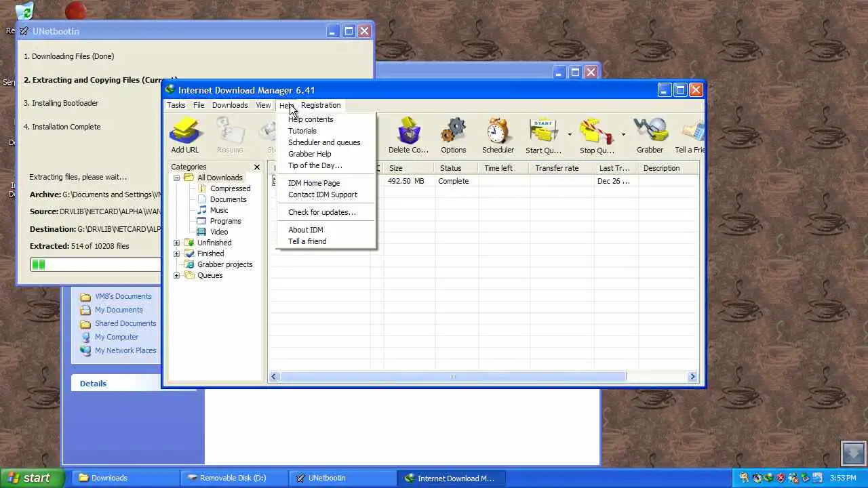
Task: Expand the Finished category node
Action: pyautogui.click(x=176, y=253)
